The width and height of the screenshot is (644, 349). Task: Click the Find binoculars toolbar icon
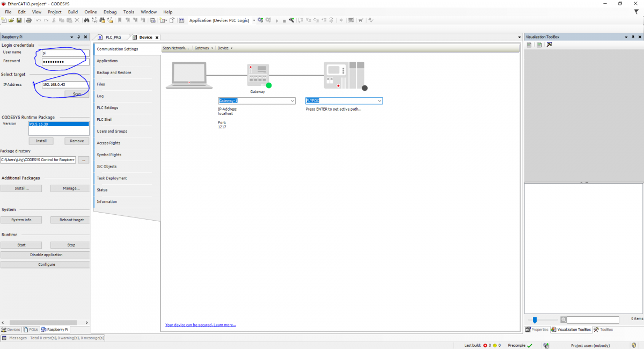click(x=86, y=20)
